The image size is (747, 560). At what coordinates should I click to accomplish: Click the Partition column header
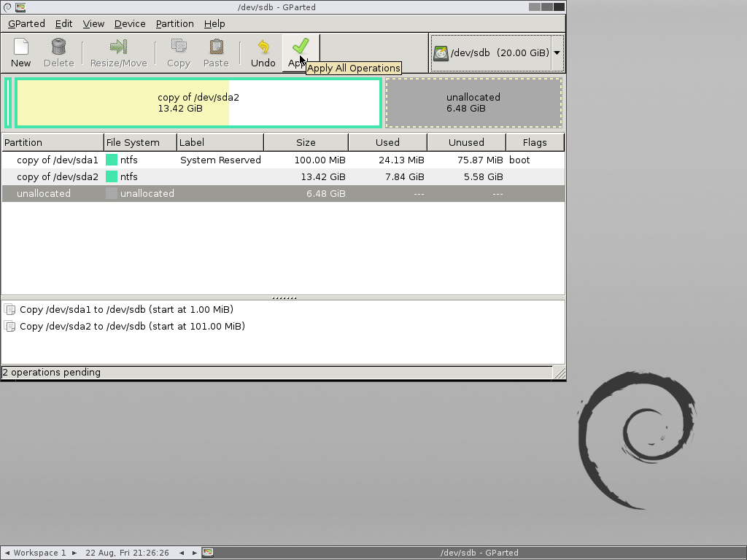click(53, 142)
